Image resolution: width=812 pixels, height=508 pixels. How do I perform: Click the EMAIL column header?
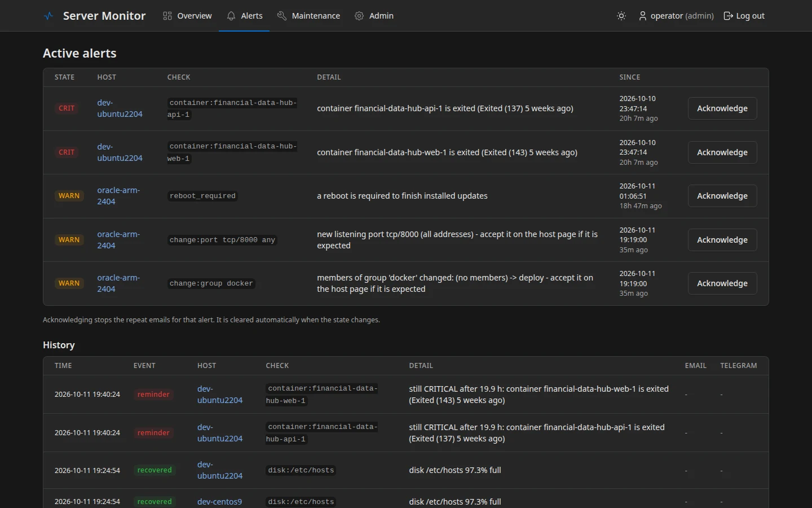[696, 366]
